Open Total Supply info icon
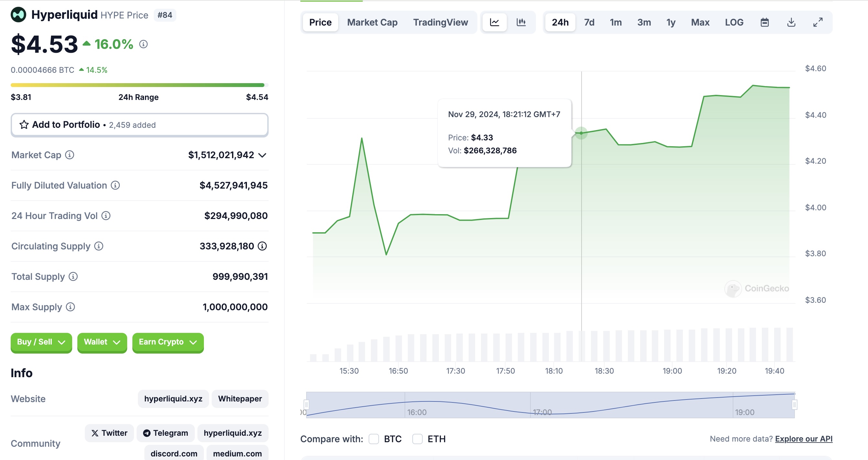This screenshot has height=460, width=868. [73, 277]
